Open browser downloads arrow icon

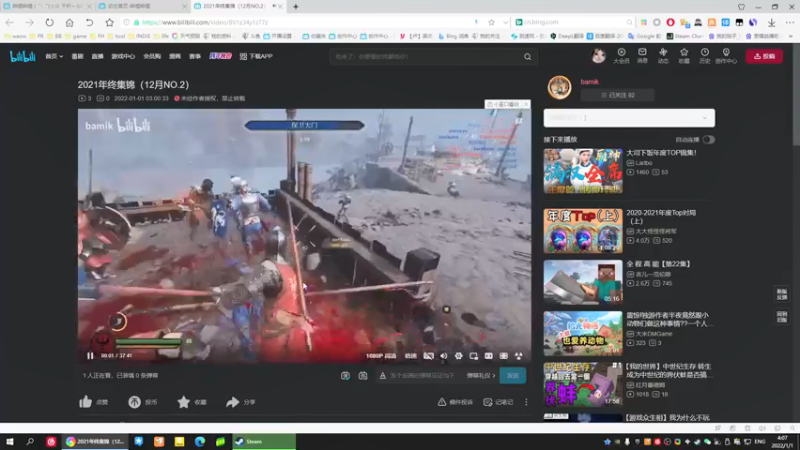pos(771,22)
